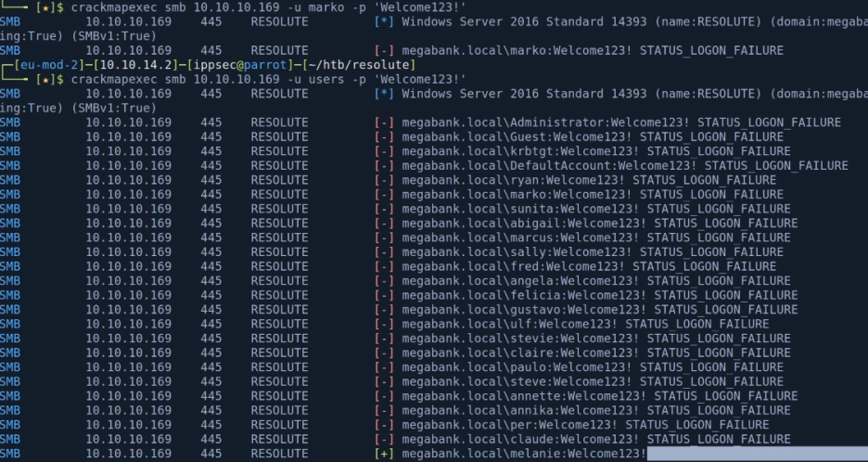Screen dimensions: 868x462
Task: Click the prompt IP 10.10.14.2
Action: coord(135,65)
